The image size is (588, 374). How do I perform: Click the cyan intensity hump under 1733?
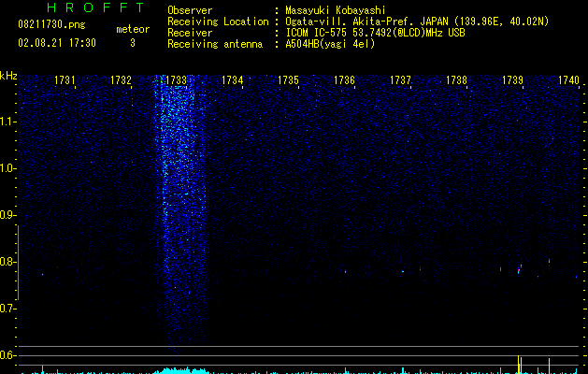point(182,370)
